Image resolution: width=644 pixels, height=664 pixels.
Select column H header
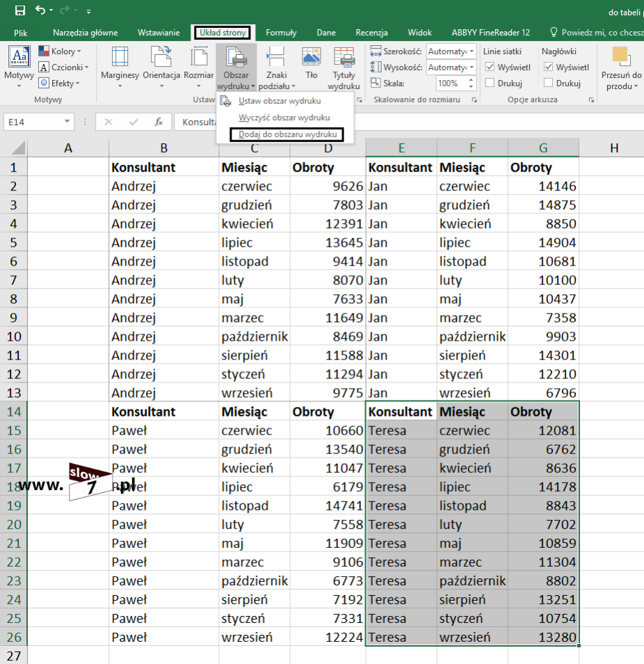614,148
